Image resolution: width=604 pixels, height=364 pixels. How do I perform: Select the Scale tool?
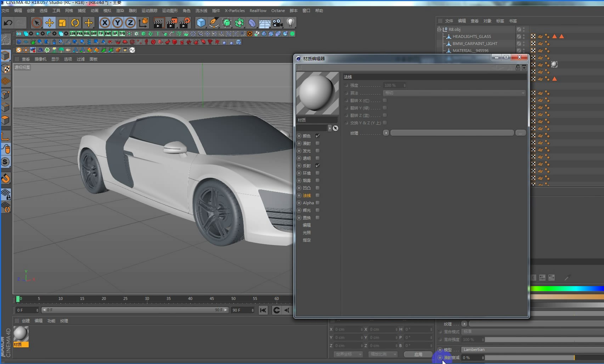pos(62,23)
